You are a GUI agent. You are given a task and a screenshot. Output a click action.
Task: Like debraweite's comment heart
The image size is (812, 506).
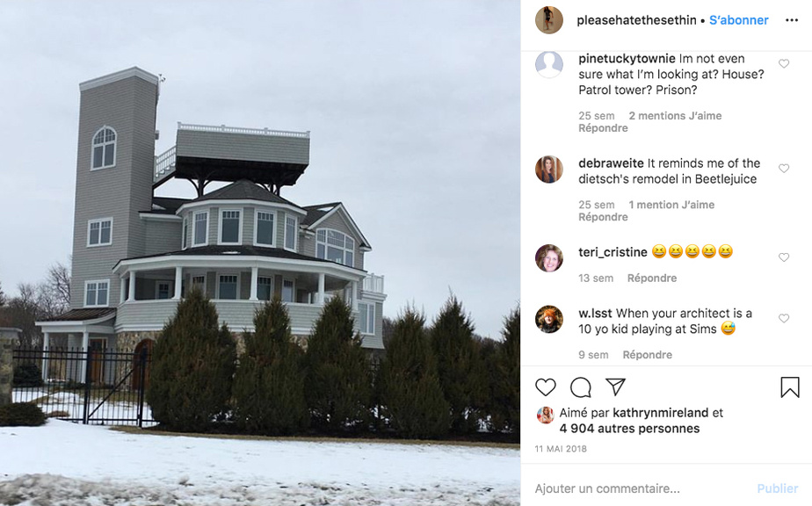[x=784, y=169]
